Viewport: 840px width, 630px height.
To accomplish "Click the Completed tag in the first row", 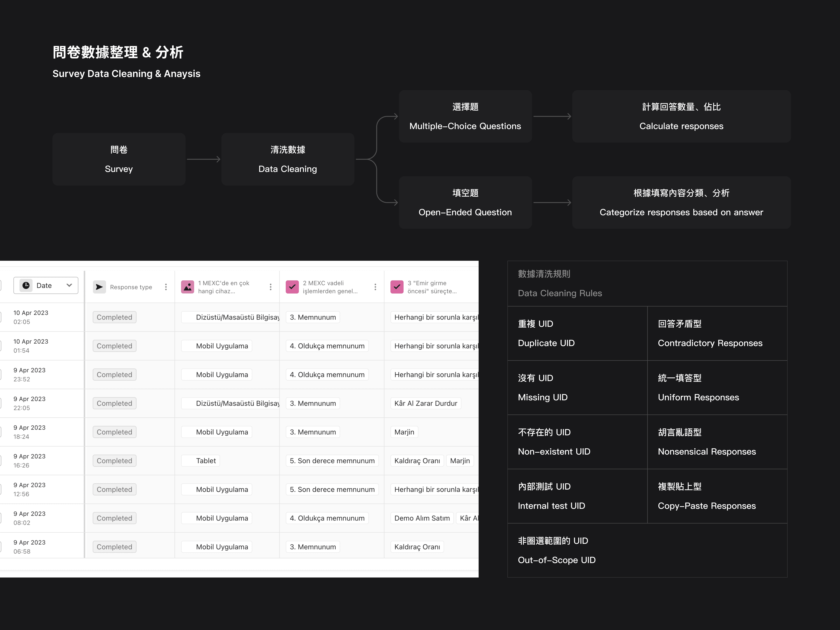I will (x=114, y=317).
